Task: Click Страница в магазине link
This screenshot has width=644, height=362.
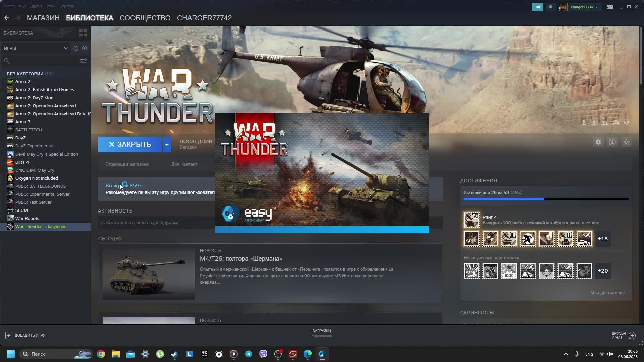Action: click(127, 164)
